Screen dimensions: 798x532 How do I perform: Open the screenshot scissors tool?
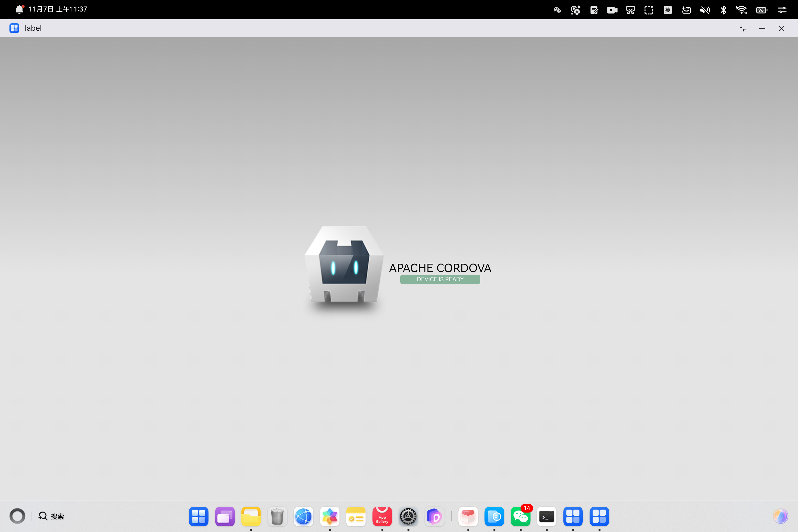[630, 10]
